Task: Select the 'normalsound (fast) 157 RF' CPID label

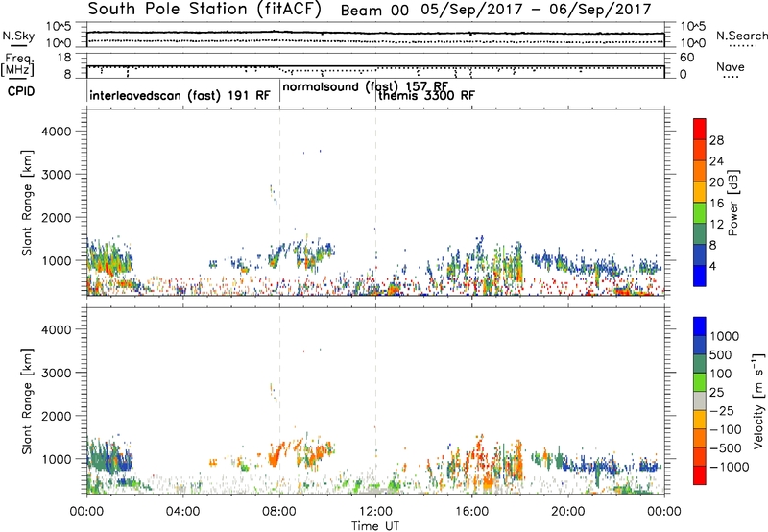Action: pos(366,86)
